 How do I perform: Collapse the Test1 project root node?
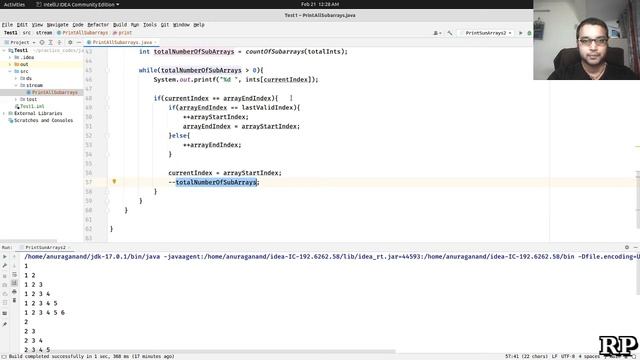4,51
